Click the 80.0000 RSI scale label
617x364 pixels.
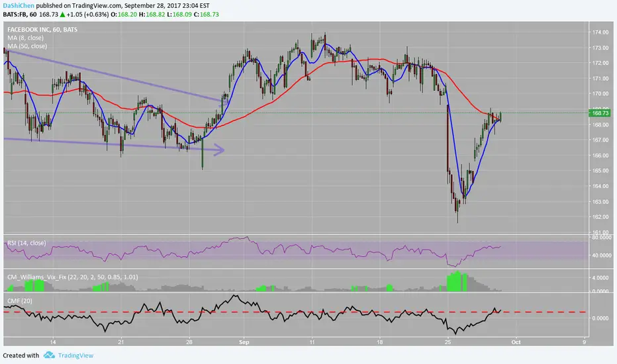click(x=602, y=238)
